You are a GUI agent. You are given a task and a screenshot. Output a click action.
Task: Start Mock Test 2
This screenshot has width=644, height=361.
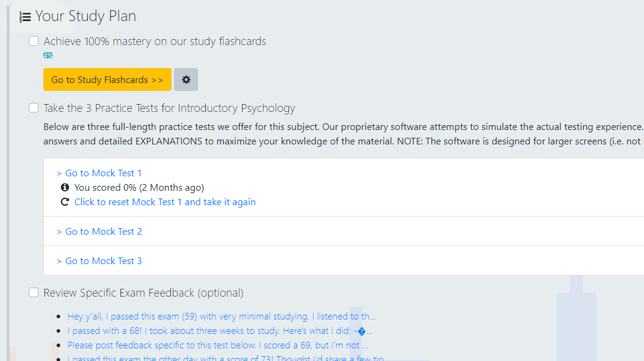[99, 232]
